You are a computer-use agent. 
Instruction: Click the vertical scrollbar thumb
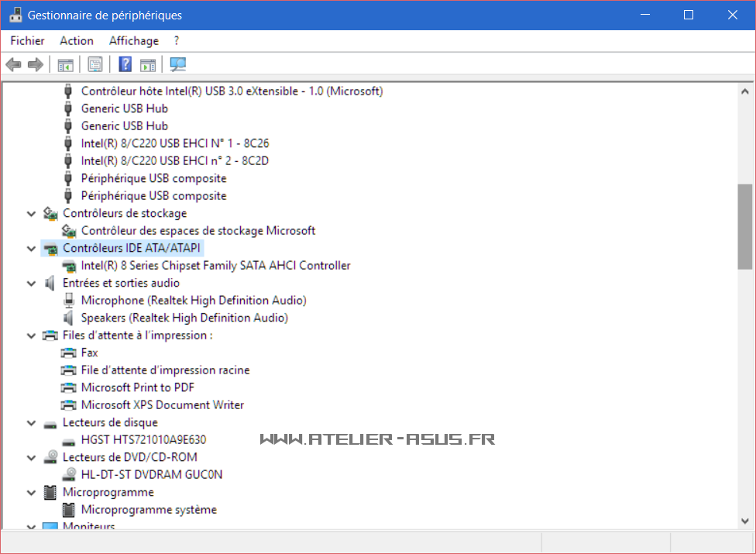click(x=745, y=226)
